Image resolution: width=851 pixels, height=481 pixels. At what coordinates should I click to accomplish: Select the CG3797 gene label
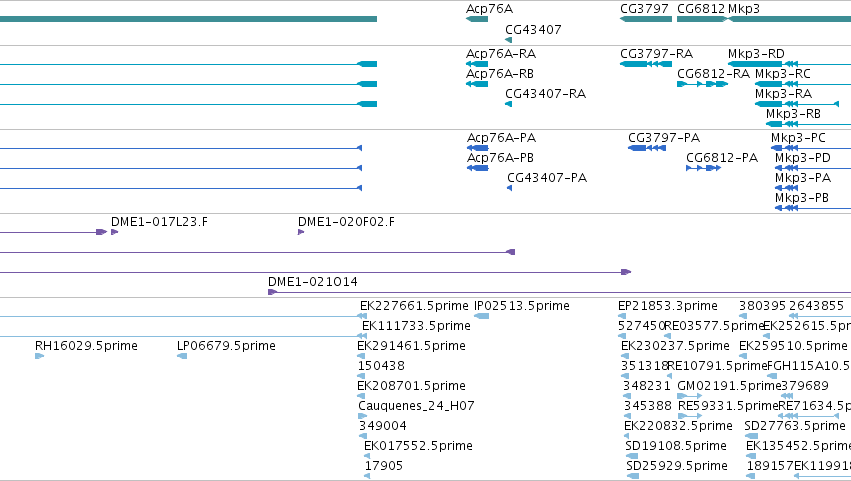click(644, 9)
